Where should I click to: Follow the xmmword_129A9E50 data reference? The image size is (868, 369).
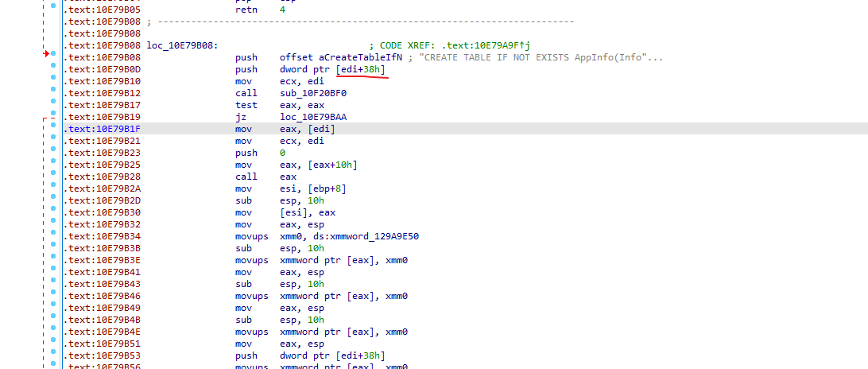pos(375,236)
